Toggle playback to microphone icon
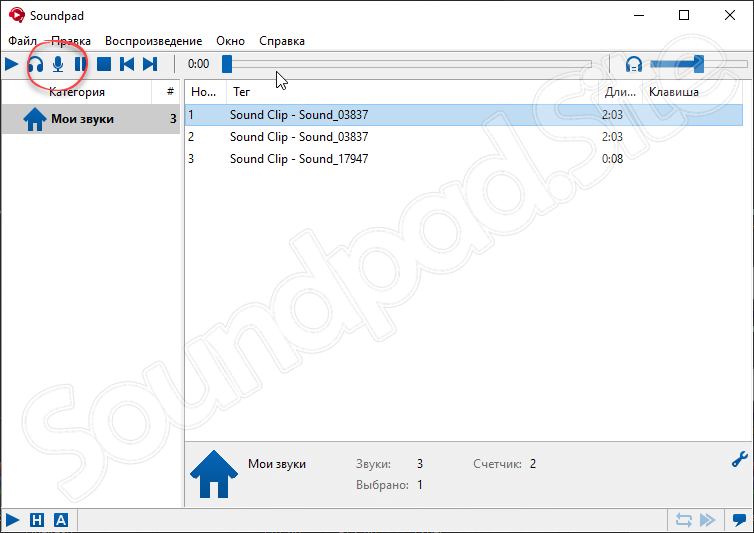This screenshot has height=533, width=754. coord(58,64)
